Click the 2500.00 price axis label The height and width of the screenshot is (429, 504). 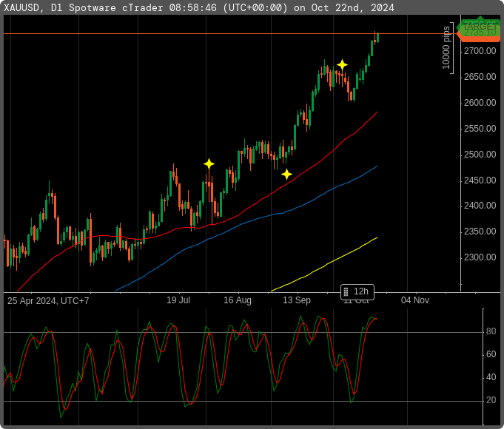(x=480, y=155)
